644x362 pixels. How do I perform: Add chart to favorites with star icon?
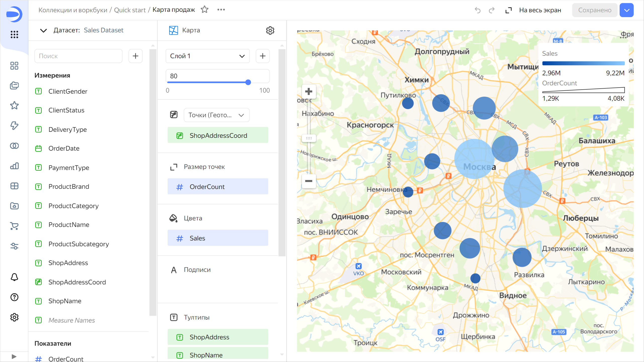(205, 10)
